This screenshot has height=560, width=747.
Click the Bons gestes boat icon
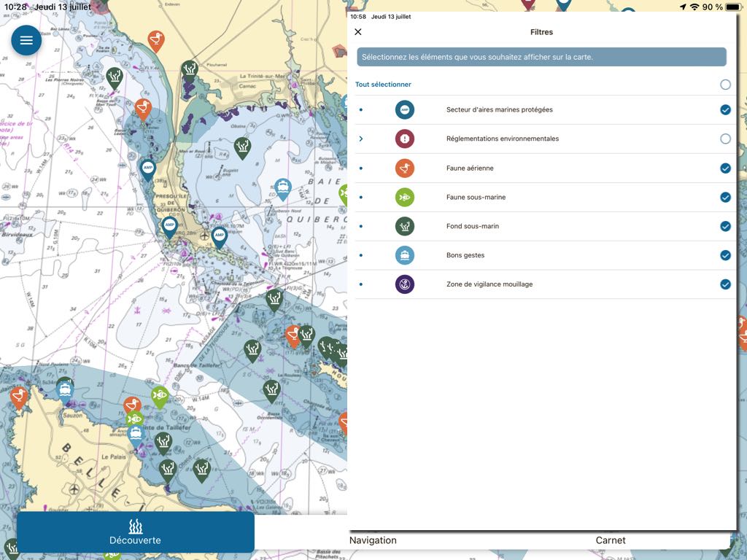(x=404, y=255)
